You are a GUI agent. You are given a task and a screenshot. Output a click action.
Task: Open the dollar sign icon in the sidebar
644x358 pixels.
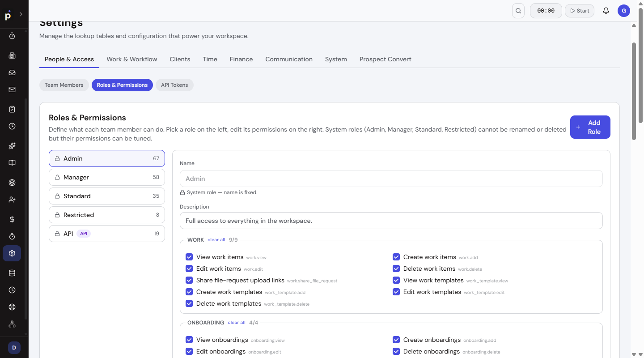[12, 219]
